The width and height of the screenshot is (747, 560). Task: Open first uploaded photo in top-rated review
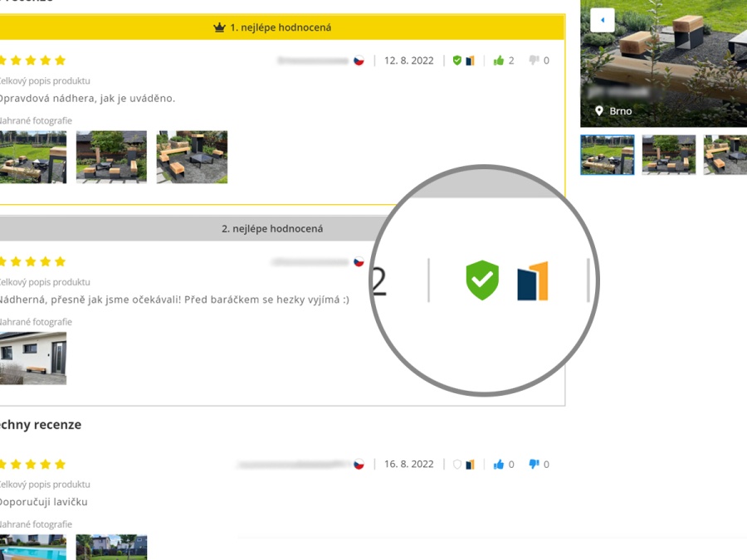32,157
